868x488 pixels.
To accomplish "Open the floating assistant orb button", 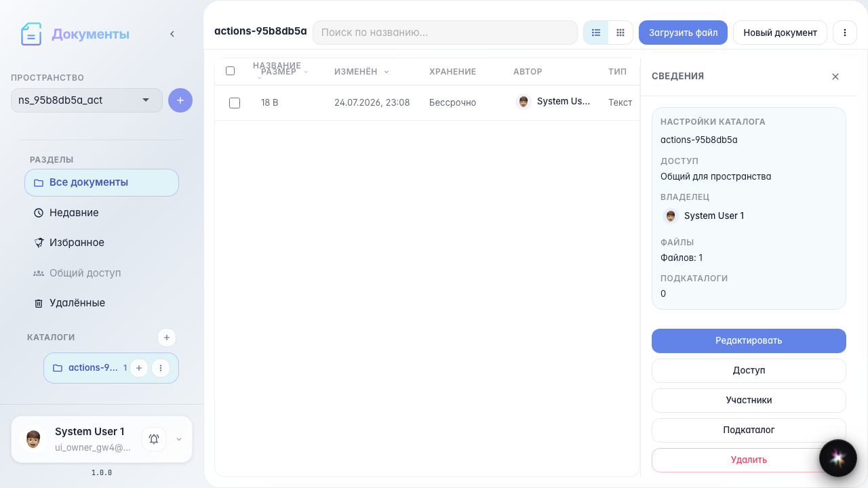I will point(837,458).
